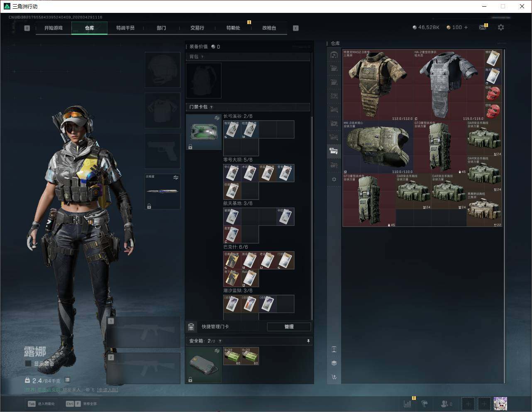The width and height of the screenshot is (532, 412).
Task: Click the 安全箱 help question mark
Action: click(220, 341)
